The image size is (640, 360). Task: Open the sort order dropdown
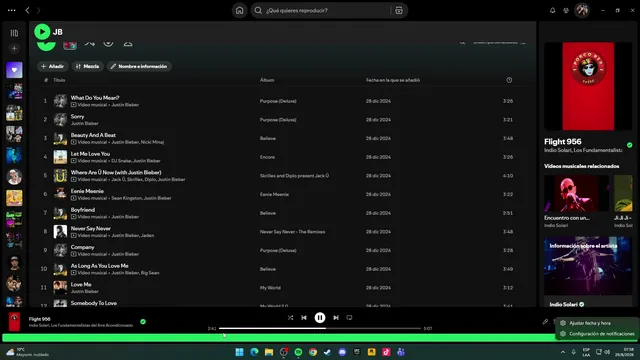(x=499, y=42)
